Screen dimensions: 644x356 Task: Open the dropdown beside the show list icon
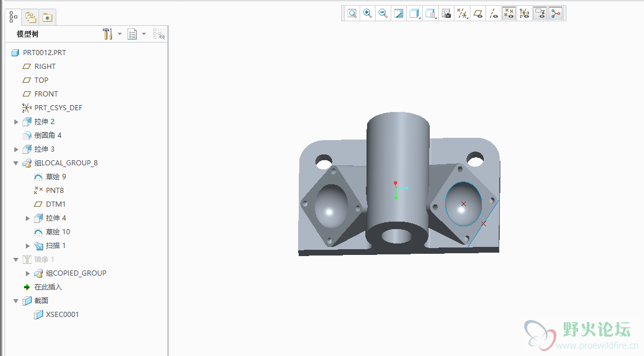point(144,34)
